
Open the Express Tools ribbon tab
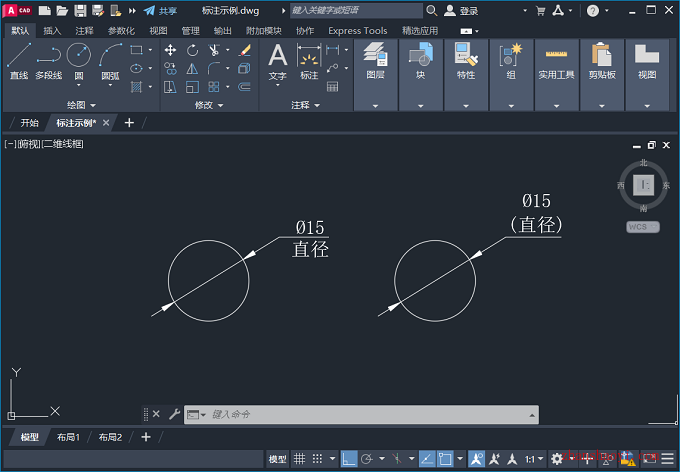(x=358, y=30)
